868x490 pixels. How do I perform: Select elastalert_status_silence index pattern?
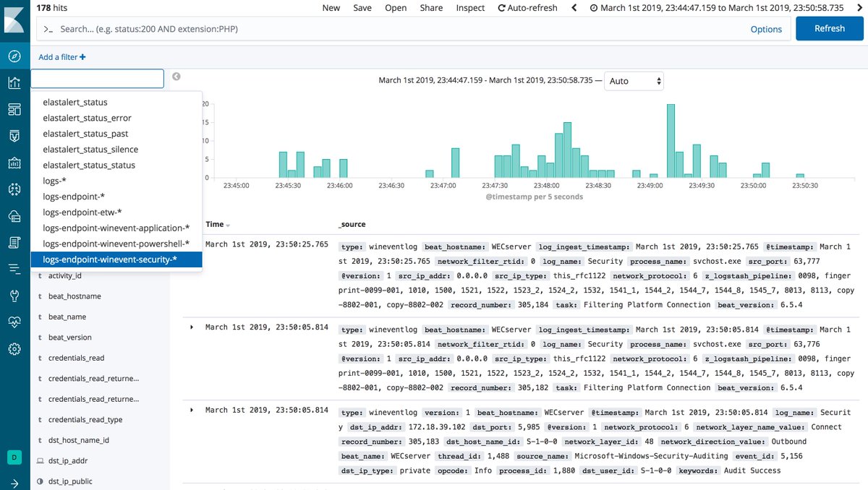pyautogui.click(x=116, y=150)
